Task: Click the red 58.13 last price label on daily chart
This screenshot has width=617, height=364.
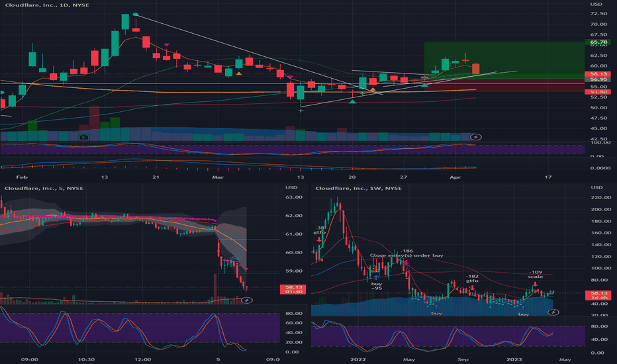Action: [598, 73]
